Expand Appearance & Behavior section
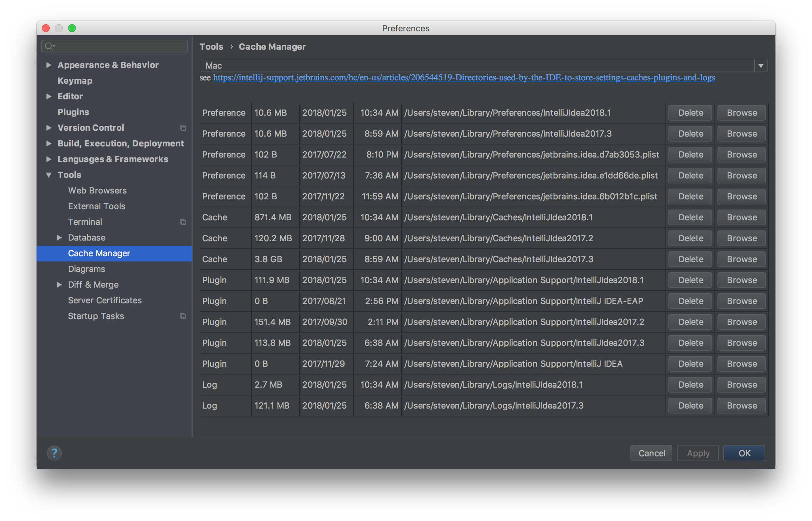 click(49, 65)
